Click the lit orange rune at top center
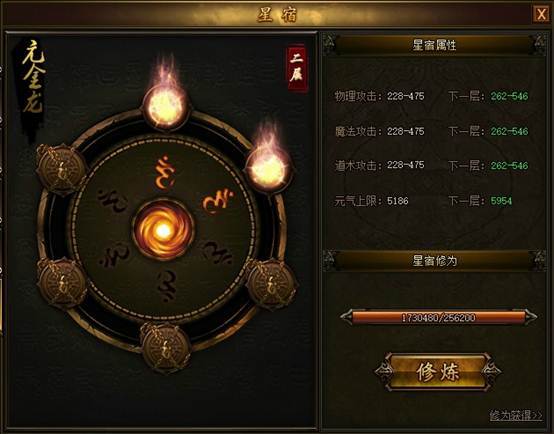The height and width of the screenshot is (434, 554). (164, 173)
